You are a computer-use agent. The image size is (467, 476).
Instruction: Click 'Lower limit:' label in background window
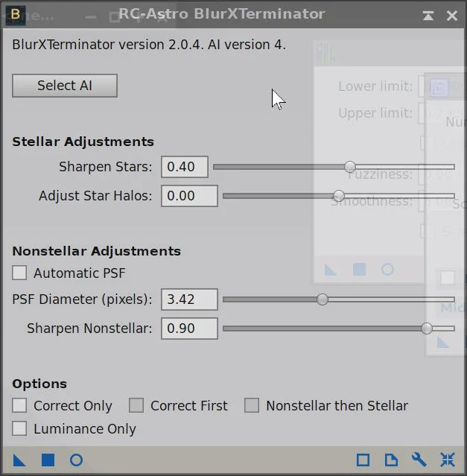pos(375,86)
